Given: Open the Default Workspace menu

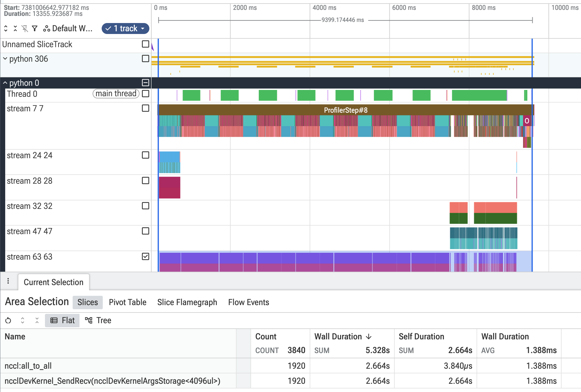Looking at the screenshot, I should pyautogui.click(x=68, y=29).
